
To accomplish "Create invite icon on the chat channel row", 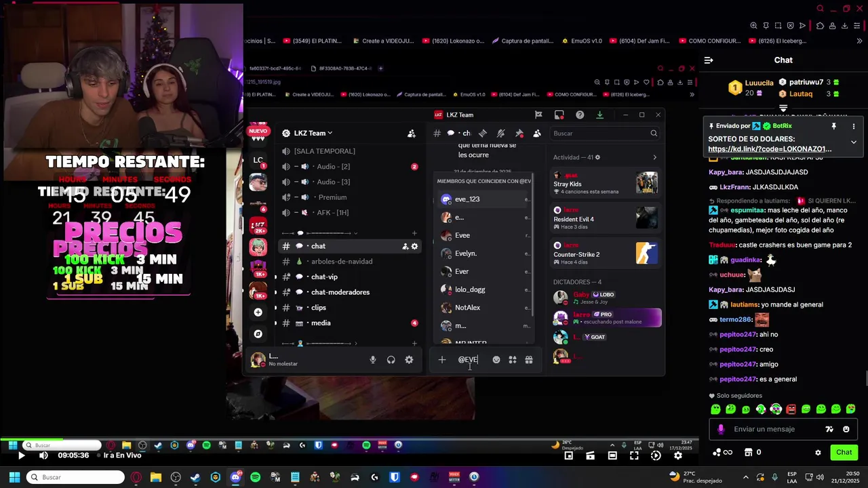I will pos(406,246).
